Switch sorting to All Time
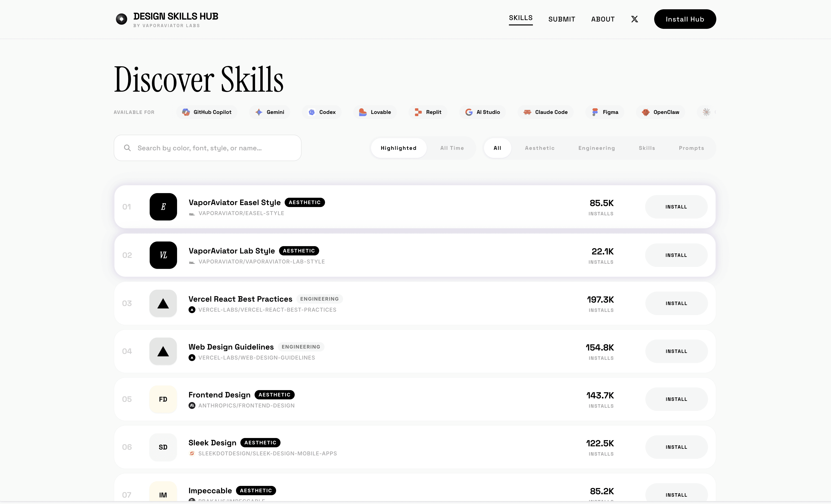Viewport: 831px width, 504px height. (x=452, y=148)
